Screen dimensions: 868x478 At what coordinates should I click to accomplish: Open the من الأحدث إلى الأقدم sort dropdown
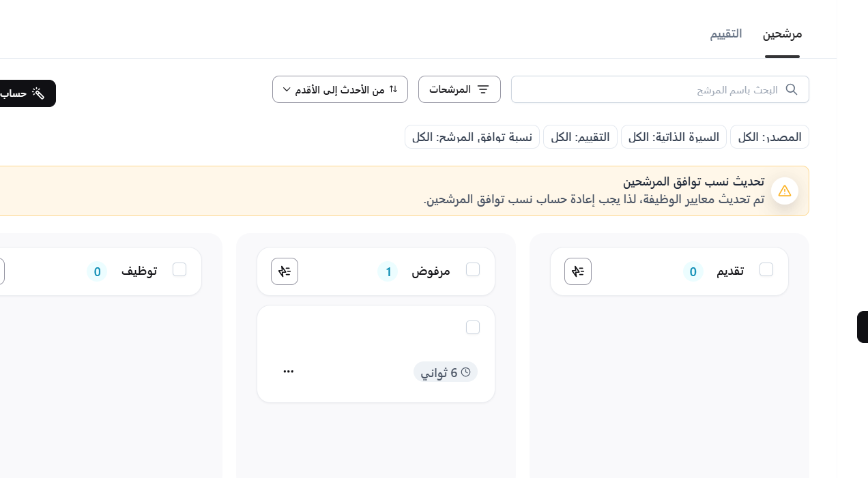tap(340, 89)
